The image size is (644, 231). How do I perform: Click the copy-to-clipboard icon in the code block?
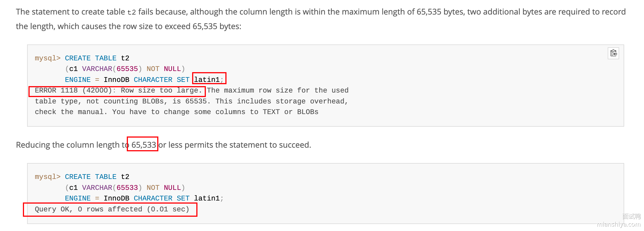613,53
